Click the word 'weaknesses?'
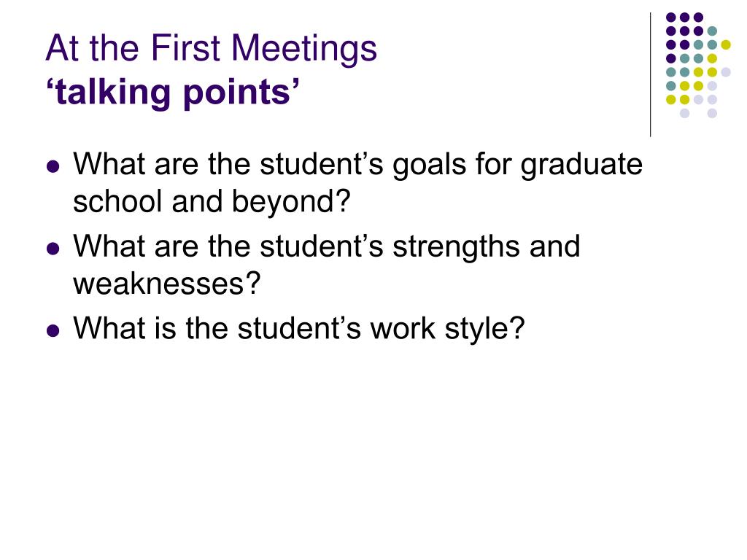This screenshot has width=747, height=560. coord(167,284)
